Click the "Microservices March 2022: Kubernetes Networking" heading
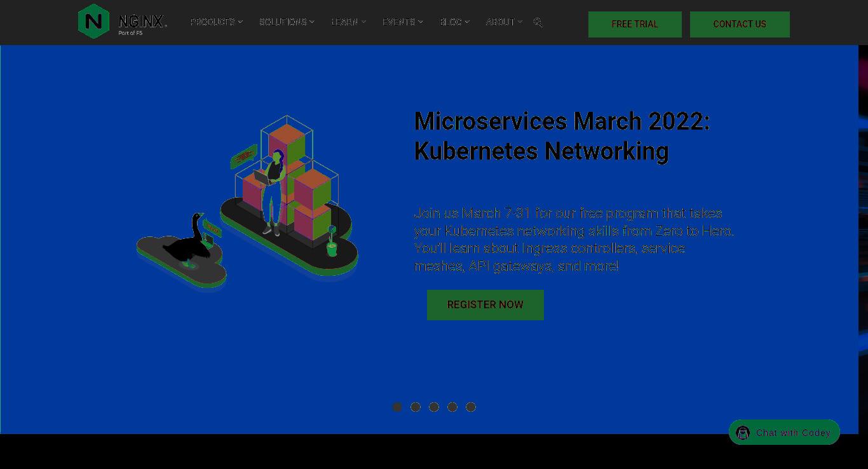The height and width of the screenshot is (469, 868). [562, 136]
